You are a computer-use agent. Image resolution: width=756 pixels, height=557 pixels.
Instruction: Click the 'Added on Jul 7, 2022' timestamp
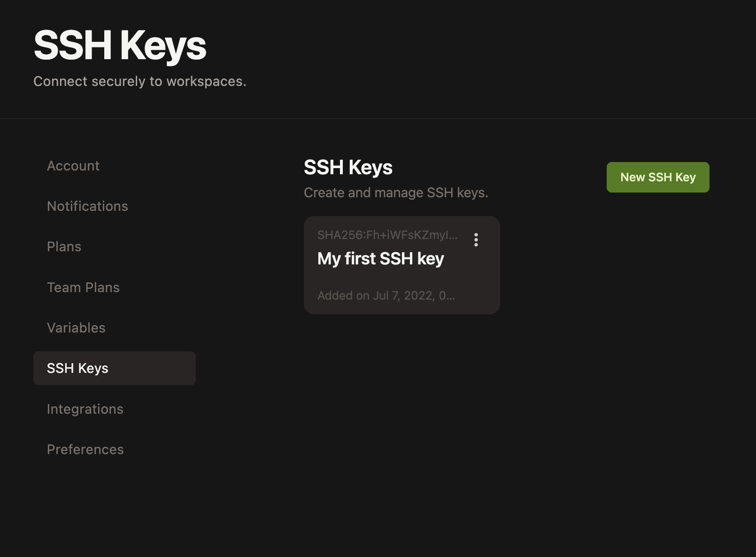(386, 295)
